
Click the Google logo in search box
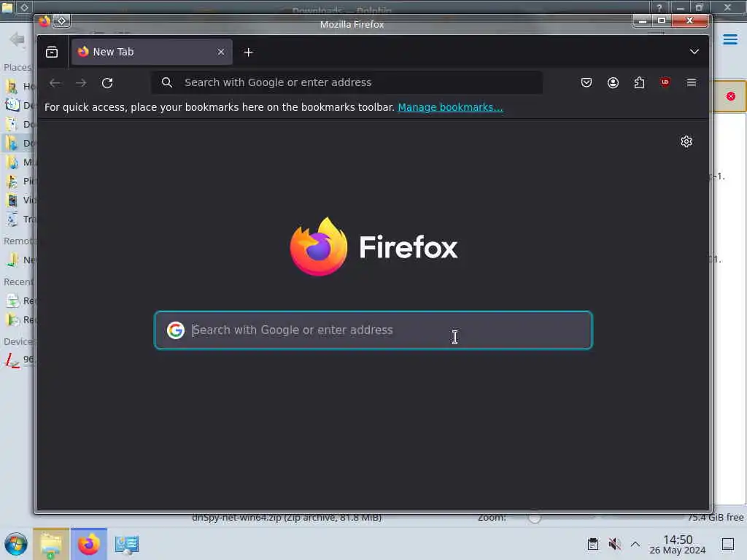(x=175, y=330)
